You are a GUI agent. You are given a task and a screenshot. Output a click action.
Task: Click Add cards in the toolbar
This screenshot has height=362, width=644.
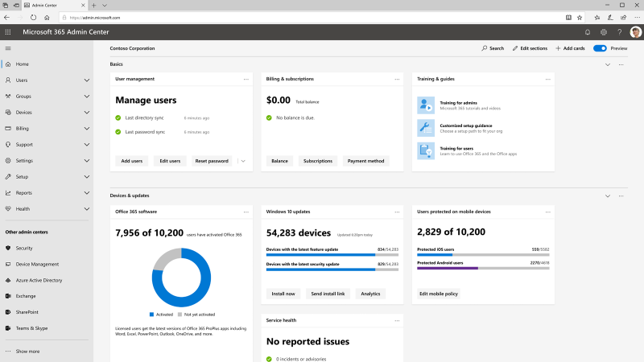(x=570, y=48)
